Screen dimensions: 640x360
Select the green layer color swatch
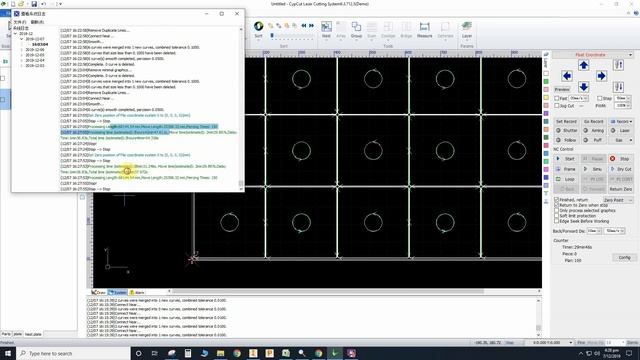tap(546, 82)
